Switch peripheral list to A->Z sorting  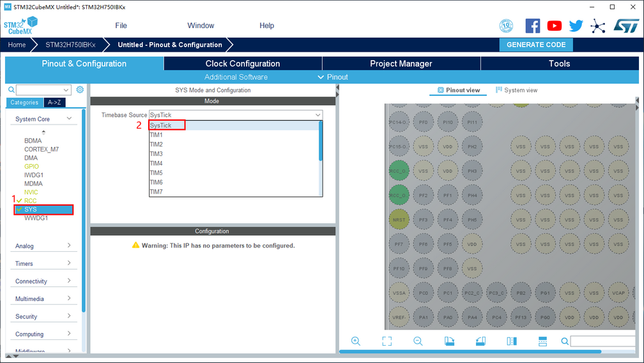tap(54, 102)
